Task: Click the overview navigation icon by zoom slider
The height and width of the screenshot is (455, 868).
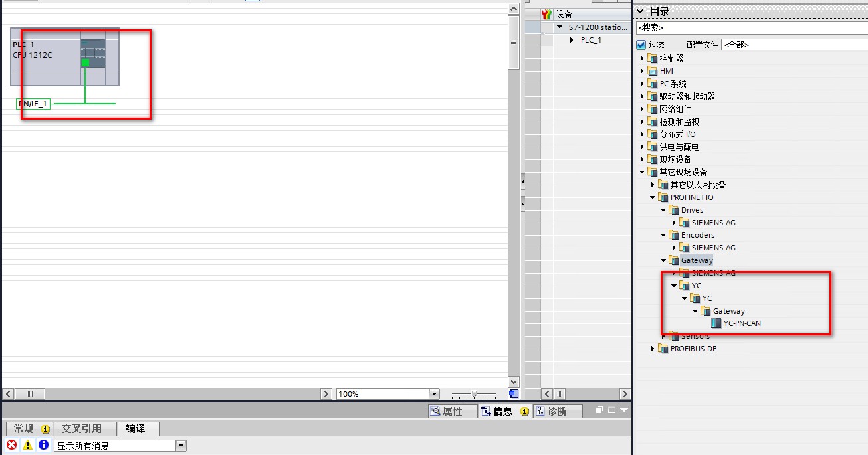Action: [514, 394]
